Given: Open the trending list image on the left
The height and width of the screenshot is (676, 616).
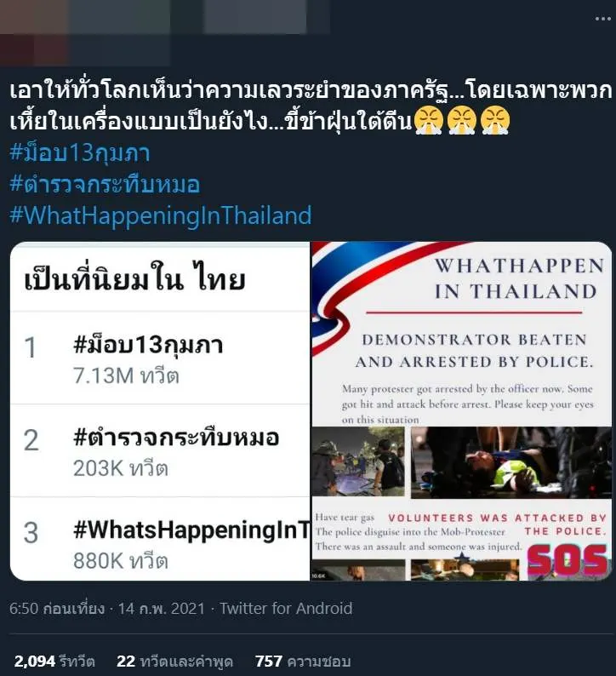Looking at the screenshot, I should coord(160,411).
